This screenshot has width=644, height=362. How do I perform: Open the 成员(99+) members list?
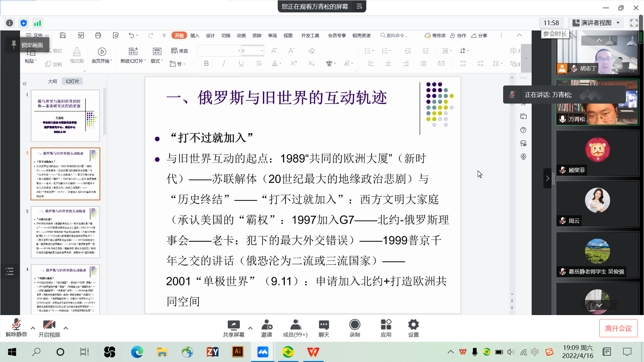click(x=295, y=325)
